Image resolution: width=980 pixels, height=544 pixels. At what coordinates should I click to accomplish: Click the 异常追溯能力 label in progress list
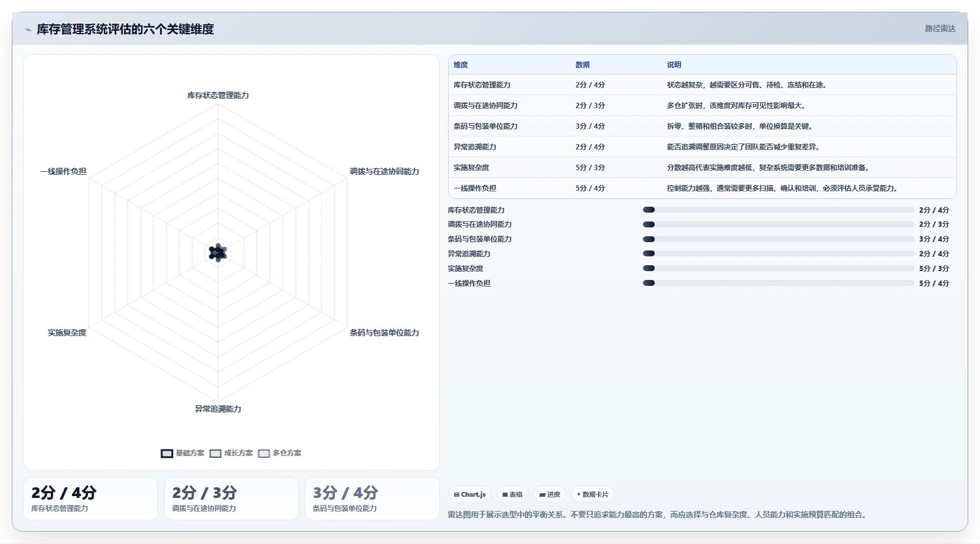[469, 254]
